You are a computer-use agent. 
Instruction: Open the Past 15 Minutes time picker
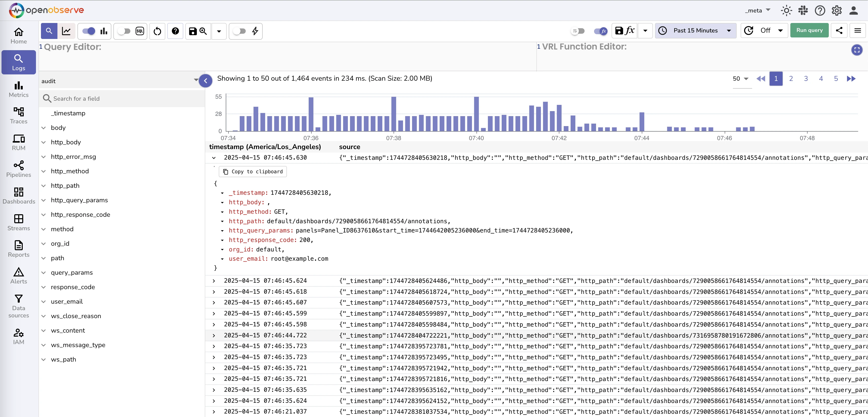[695, 31]
